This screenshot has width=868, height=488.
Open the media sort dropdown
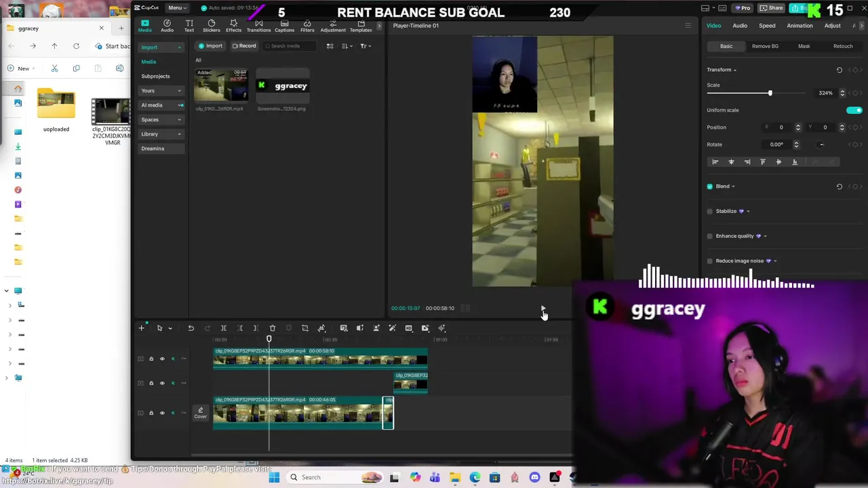347,46
